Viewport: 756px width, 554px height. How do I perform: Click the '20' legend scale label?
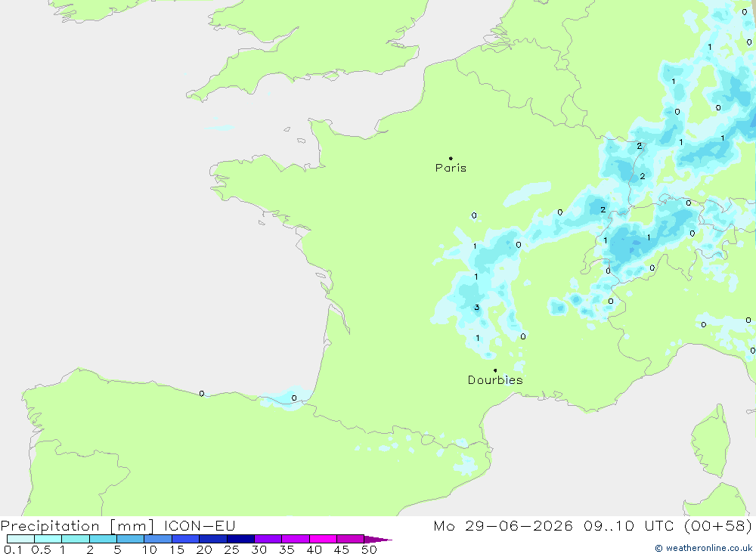coord(204,549)
